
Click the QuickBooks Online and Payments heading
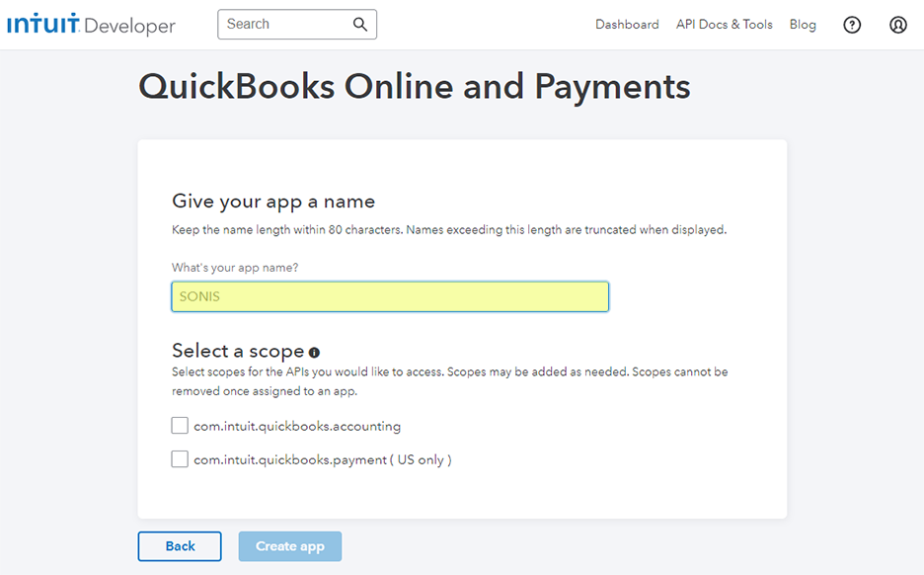tap(414, 87)
